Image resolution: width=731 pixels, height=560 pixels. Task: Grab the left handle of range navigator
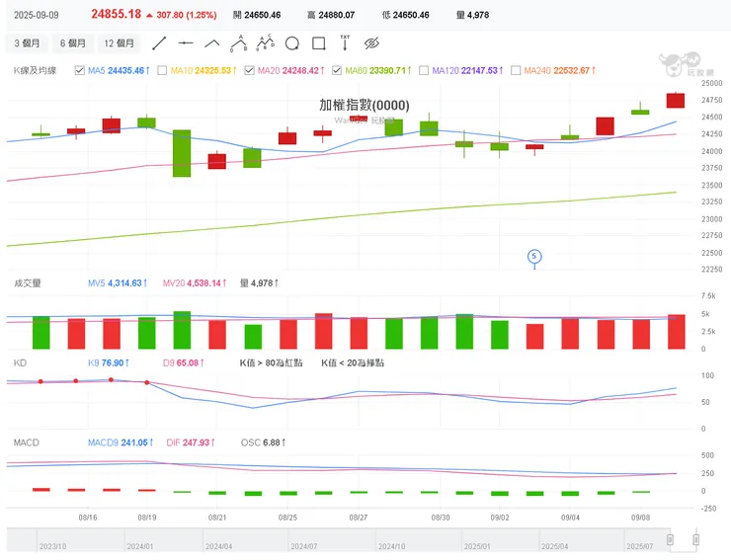pyautogui.click(x=670, y=539)
